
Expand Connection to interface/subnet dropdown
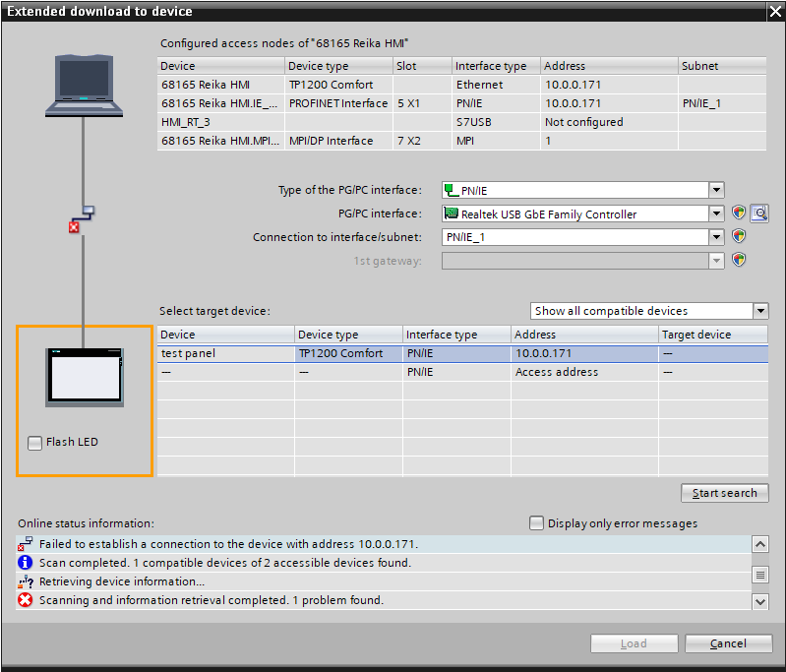tap(716, 237)
